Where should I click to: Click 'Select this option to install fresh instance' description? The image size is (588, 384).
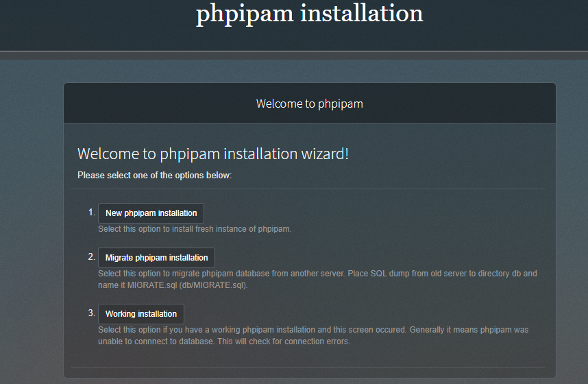click(195, 229)
